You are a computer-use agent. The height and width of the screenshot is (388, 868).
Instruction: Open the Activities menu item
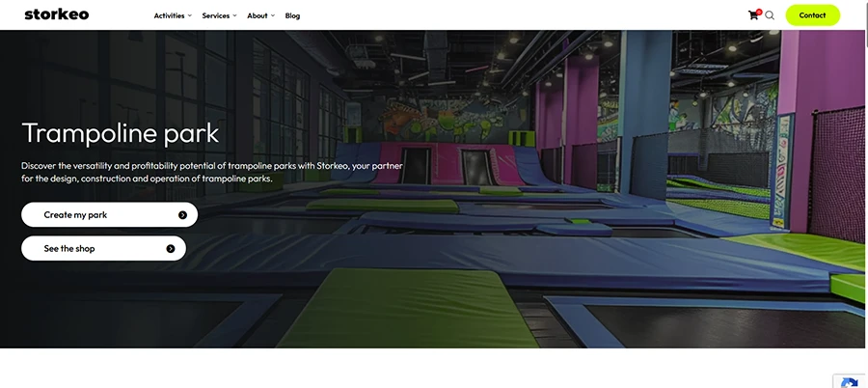170,15
